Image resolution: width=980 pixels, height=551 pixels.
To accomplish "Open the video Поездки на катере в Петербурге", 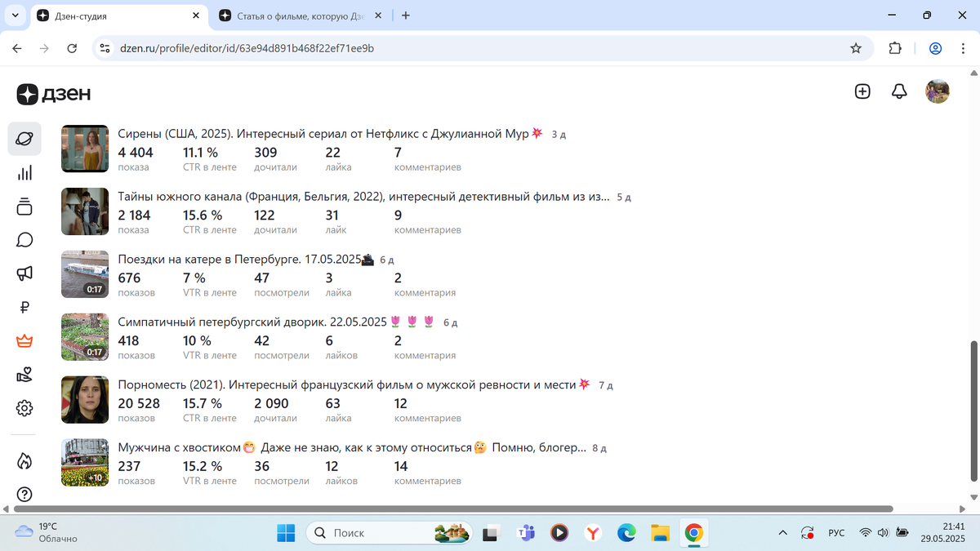I will click(246, 260).
